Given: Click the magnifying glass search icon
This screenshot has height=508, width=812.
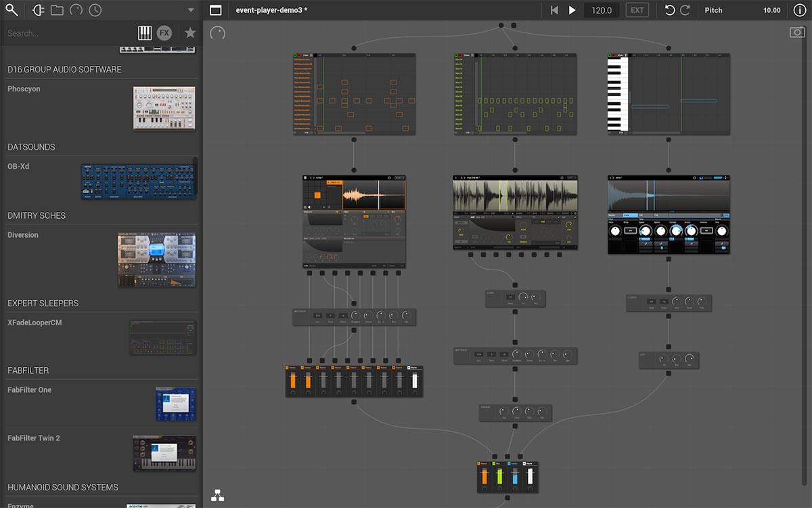Looking at the screenshot, I should pyautogui.click(x=12, y=10).
